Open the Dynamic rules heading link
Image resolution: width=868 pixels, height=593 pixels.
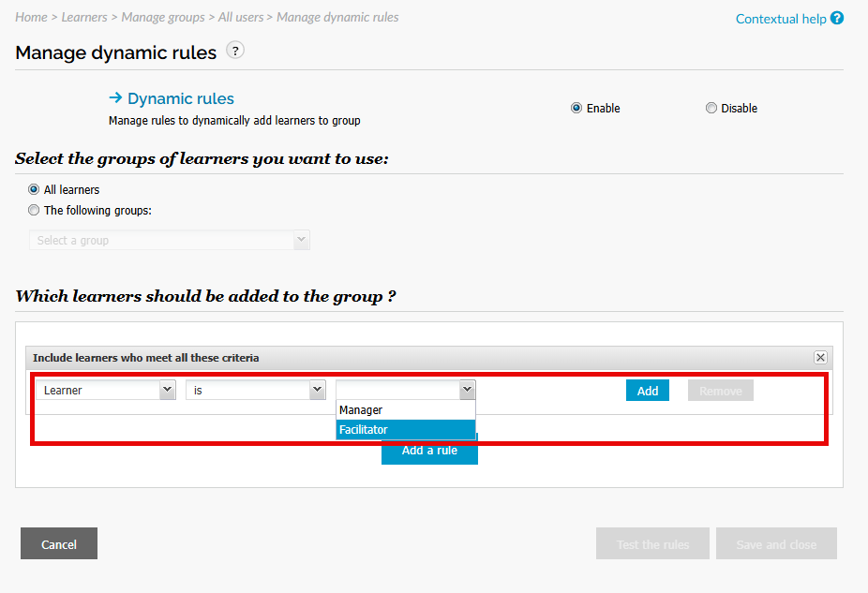(180, 98)
